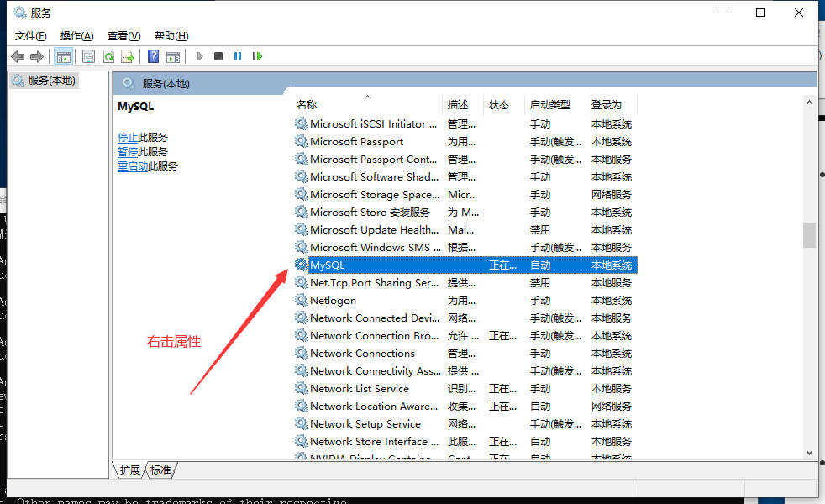
Task: Sort by the 登录为 column header
Action: coord(612,104)
